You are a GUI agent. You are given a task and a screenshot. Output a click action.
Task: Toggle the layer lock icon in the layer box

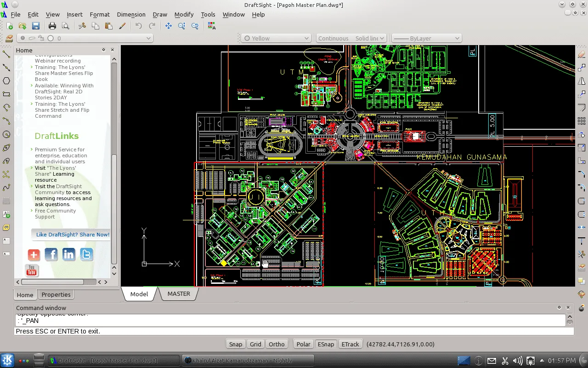click(41, 39)
